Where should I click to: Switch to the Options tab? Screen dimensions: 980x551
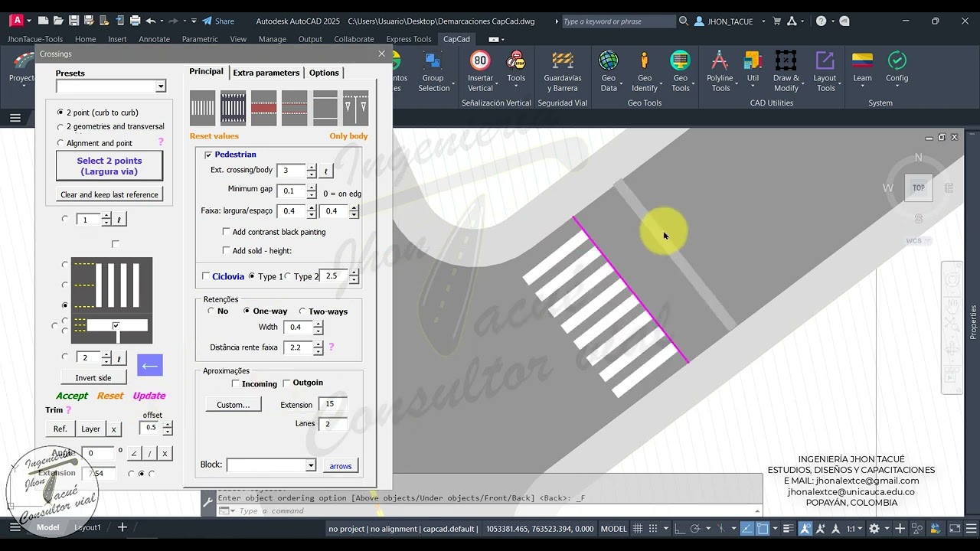pyautogui.click(x=324, y=73)
